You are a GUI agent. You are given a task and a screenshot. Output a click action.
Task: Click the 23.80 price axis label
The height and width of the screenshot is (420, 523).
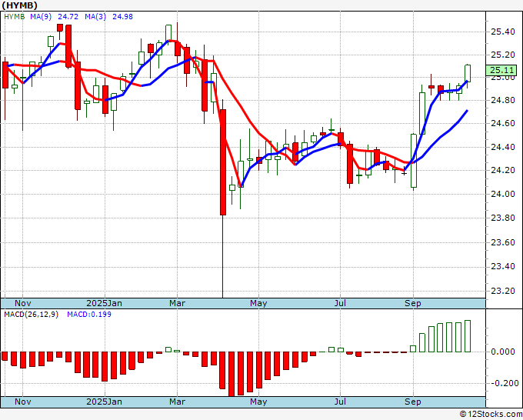tap(503, 218)
